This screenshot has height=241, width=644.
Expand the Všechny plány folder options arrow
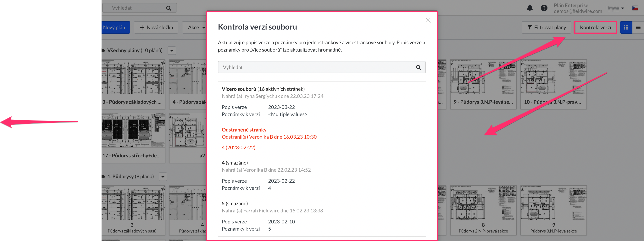click(x=171, y=51)
